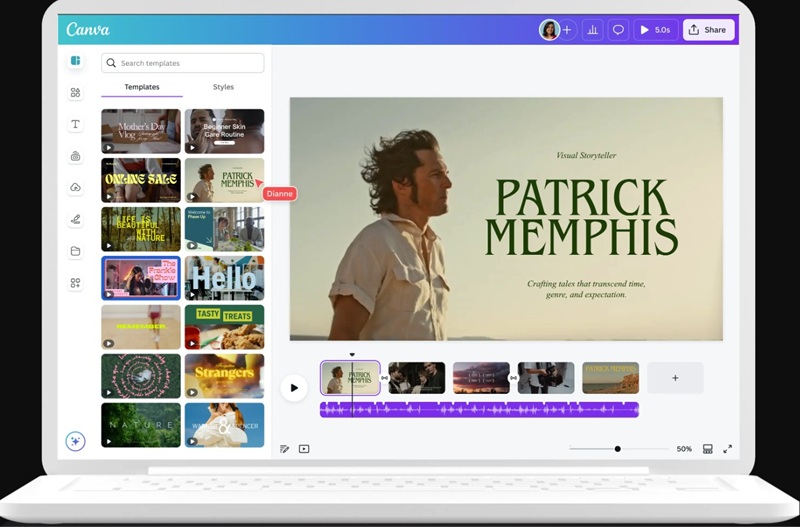Open the user profile avatar

549,30
